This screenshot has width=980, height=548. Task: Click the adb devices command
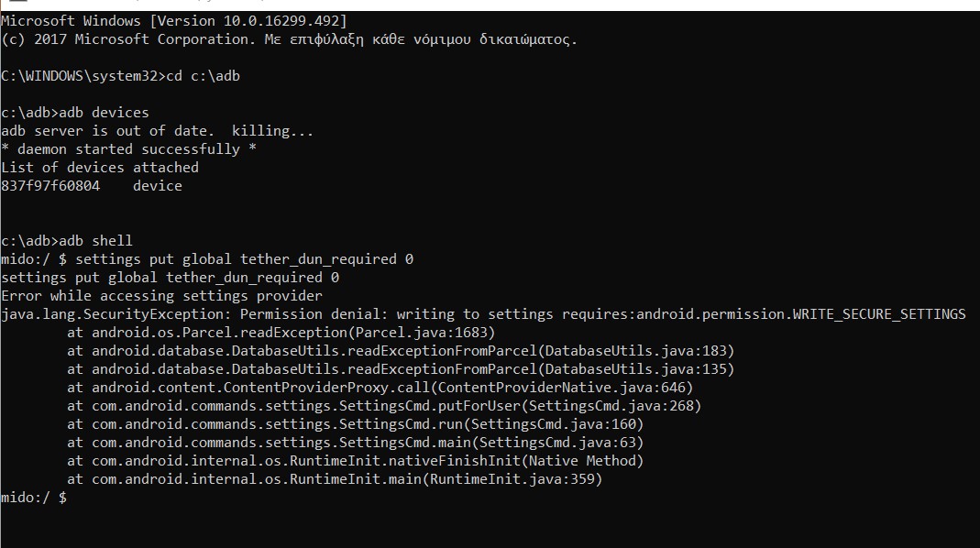104,113
